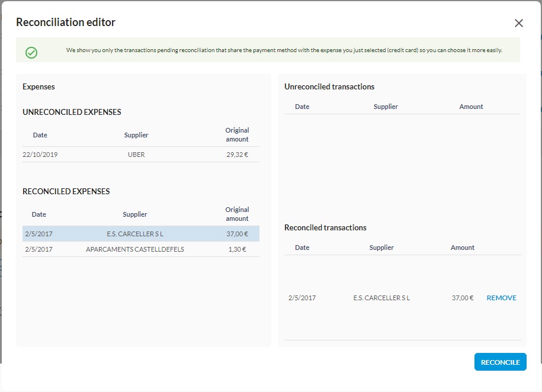Image resolution: width=542 pixels, height=392 pixels.
Task: Click Supplier header in Reconciled transactions
Action: click(x=381, y=248)
